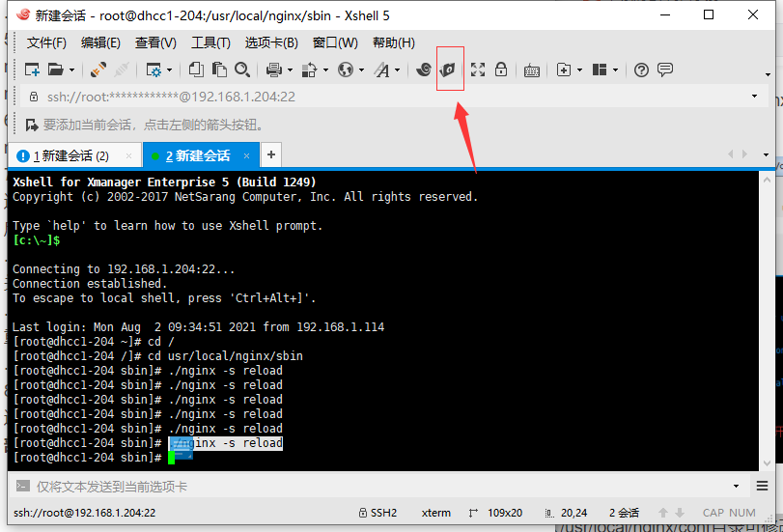783x532 pixels.
Task: Open the tab list dropdown arrow
Action: pos(766,154)
